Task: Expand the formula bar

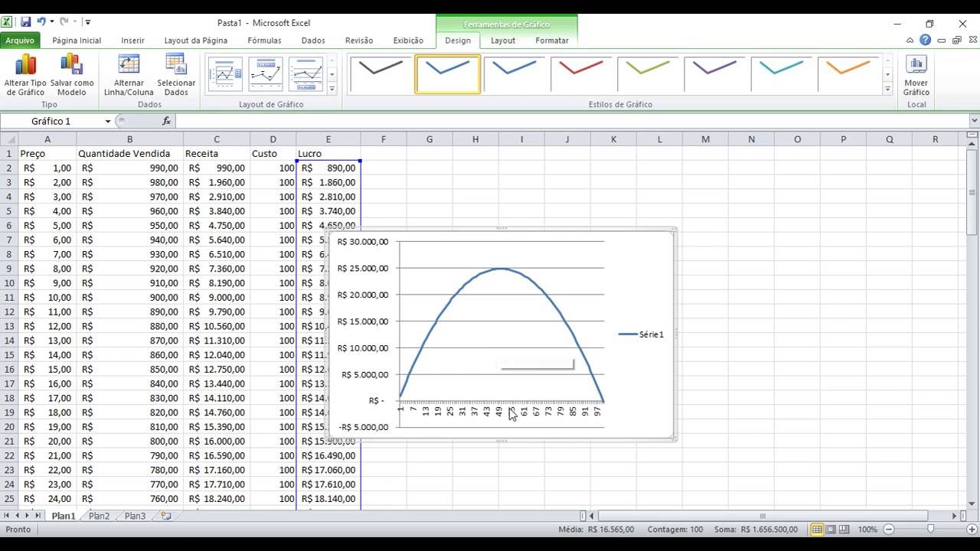Action: [974, 121]
